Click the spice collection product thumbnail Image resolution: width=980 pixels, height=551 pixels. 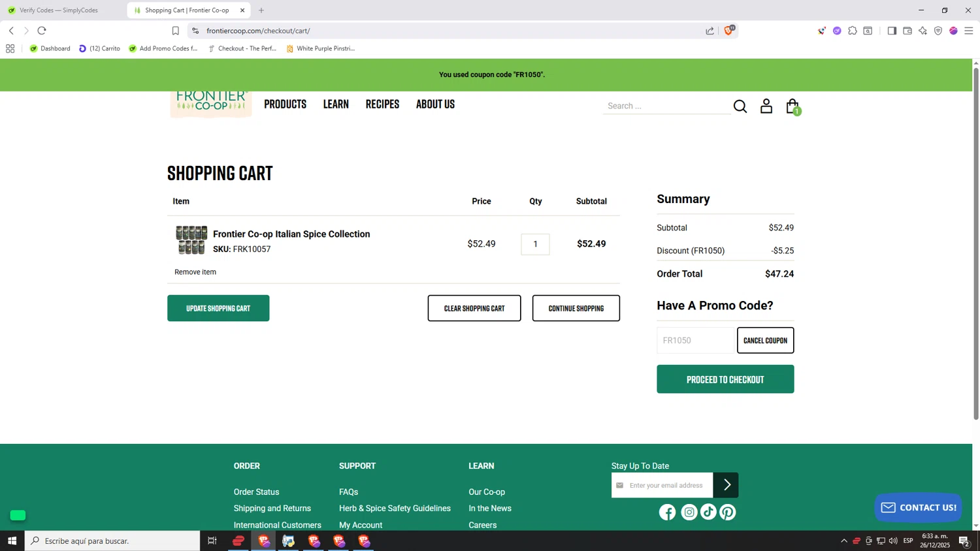click(191, 240)
